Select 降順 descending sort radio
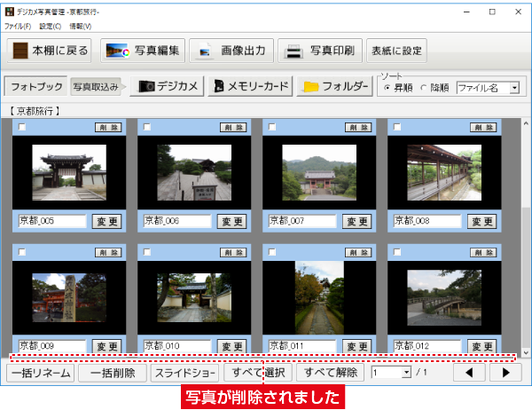This screenshot has height=410, width=532. 423,87
